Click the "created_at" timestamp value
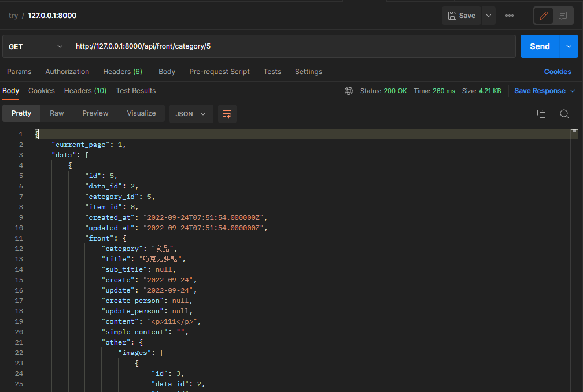Image resolution: width=583 pixels, height=392 pixels. [204, 217]
